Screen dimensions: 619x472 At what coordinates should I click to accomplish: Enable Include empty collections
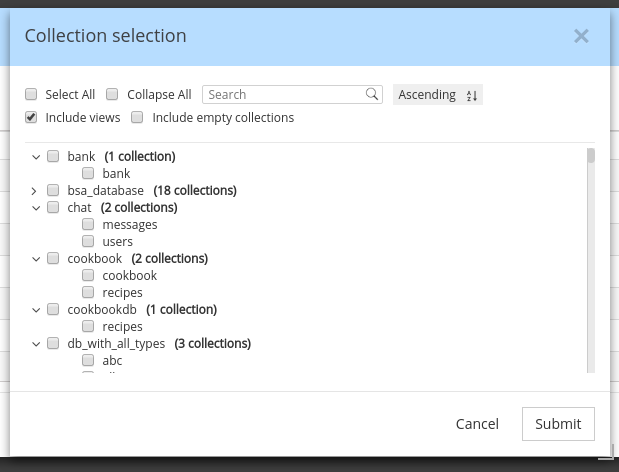point(138,117)
